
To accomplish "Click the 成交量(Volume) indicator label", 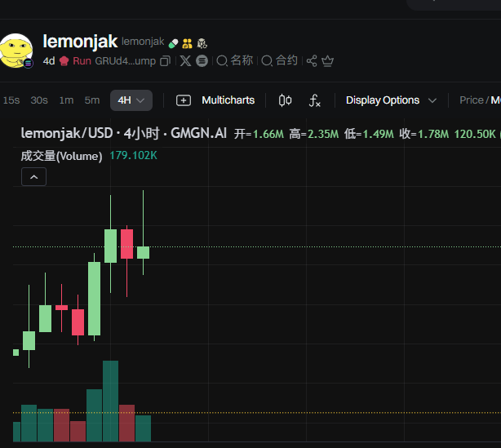I will tap(61, 156).
